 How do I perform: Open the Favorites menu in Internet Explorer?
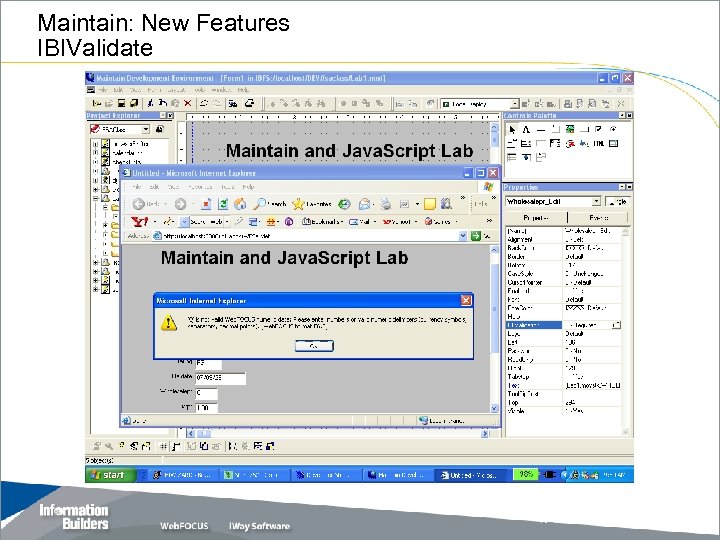point(200,187)
